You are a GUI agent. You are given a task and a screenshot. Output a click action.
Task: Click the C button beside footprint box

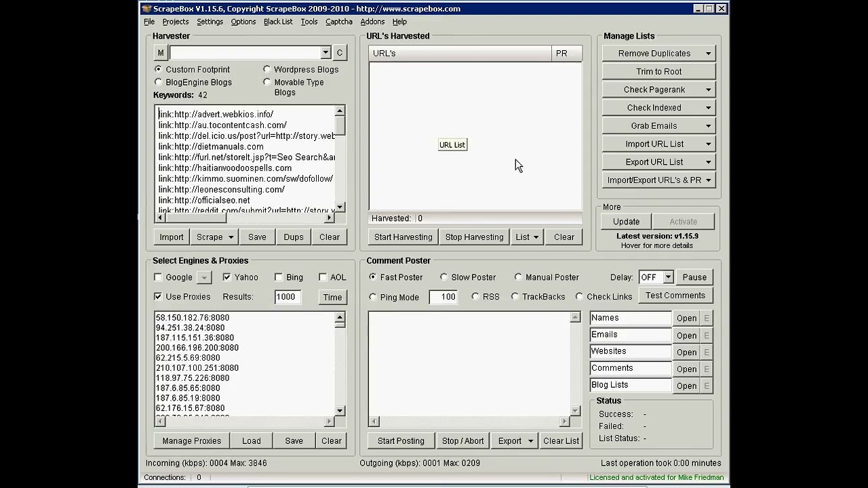(340, 53)
